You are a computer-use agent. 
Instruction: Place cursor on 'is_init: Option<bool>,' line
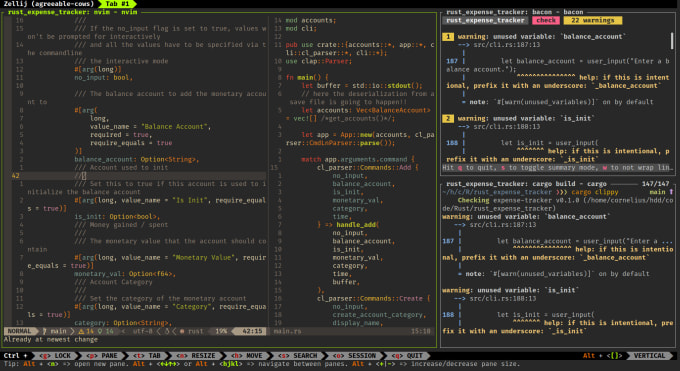click(x=117, y=217)
